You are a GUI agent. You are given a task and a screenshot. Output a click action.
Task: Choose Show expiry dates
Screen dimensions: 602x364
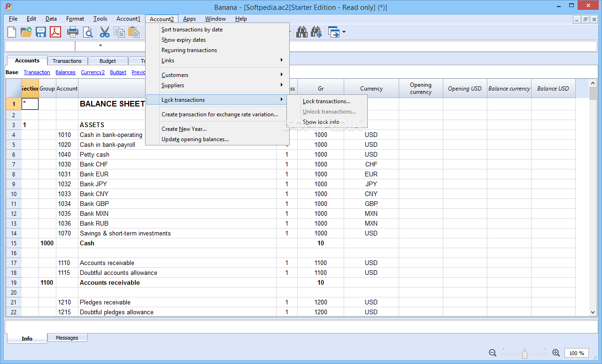[218, 40]
